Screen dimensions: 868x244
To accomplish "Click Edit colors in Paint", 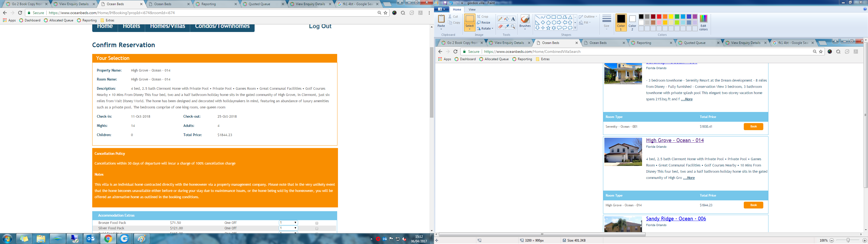I will 703,23.
